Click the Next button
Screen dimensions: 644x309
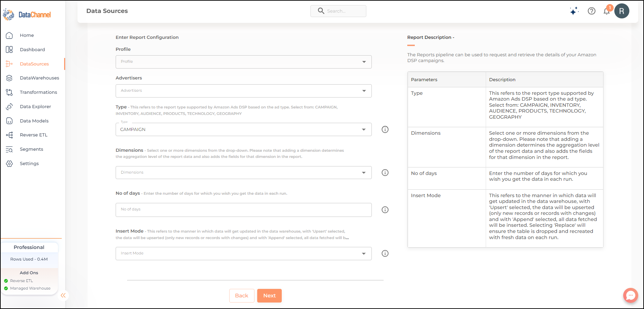tap(269, 296)
